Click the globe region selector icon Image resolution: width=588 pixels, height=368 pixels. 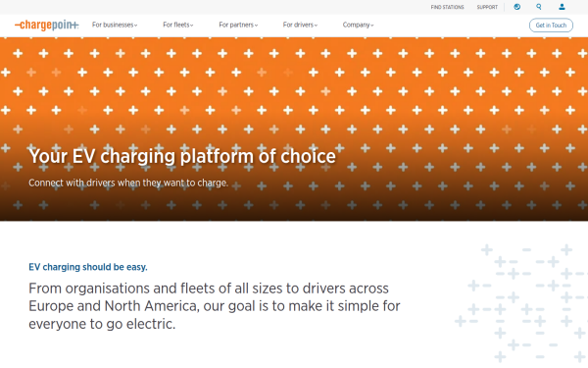[516, 7]
